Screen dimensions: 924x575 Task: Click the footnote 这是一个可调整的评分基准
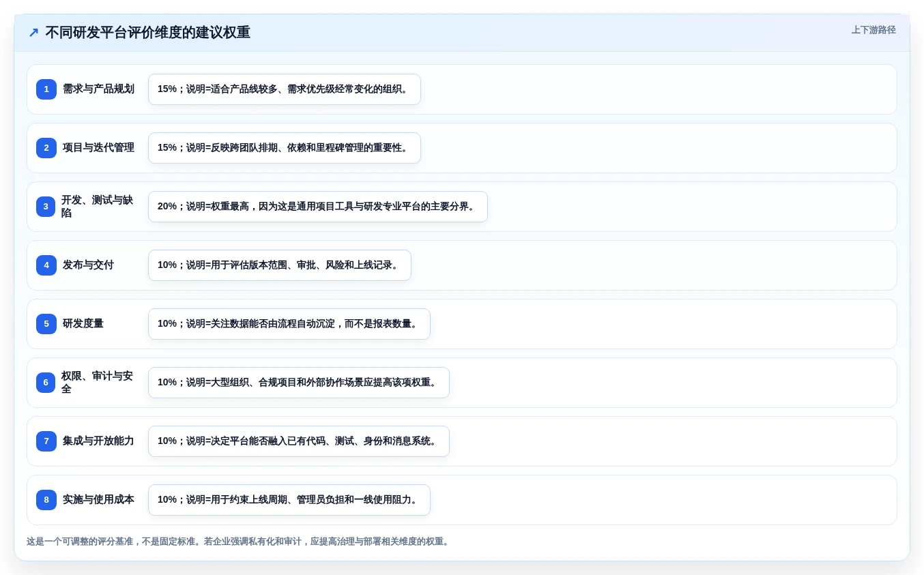pos(238,542)
